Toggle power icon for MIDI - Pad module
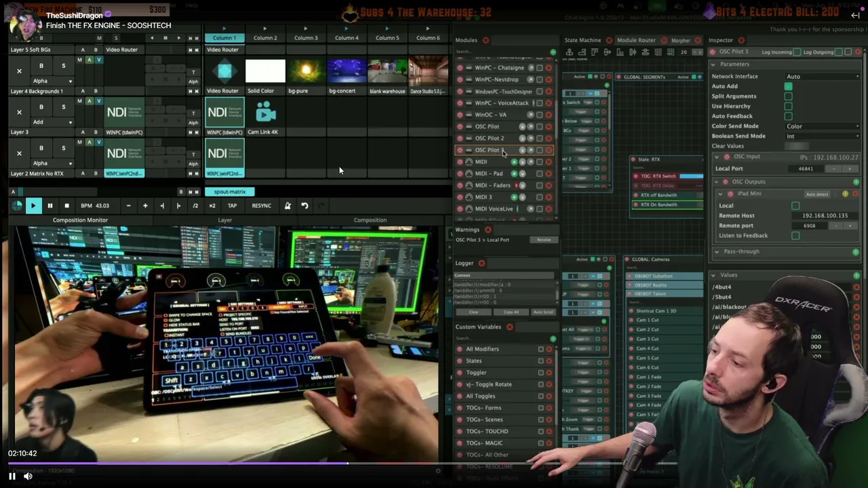 click(460, 174)
